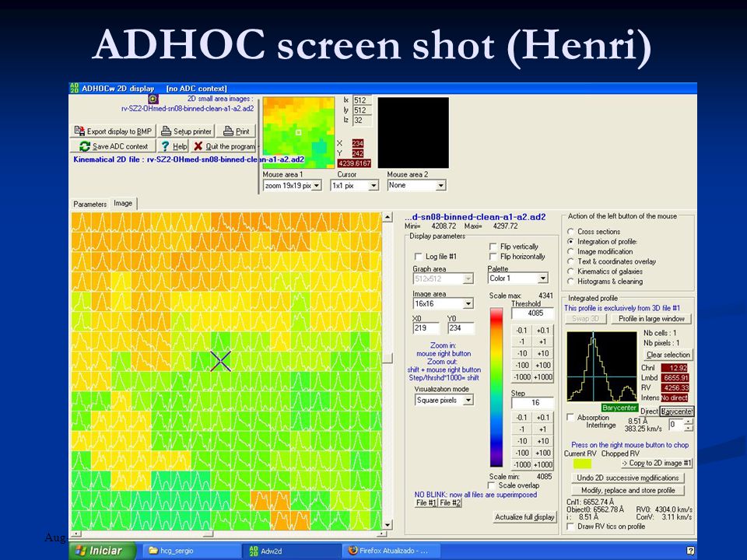
Task: Open Profile in large window
Action: tap(651, 319)
